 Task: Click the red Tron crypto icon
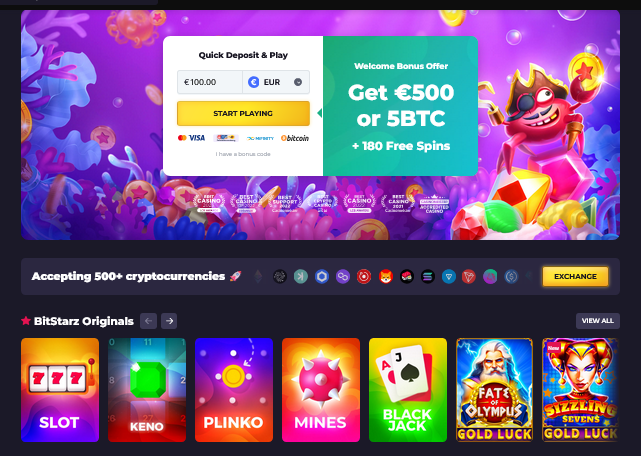(x=468, y=277)
